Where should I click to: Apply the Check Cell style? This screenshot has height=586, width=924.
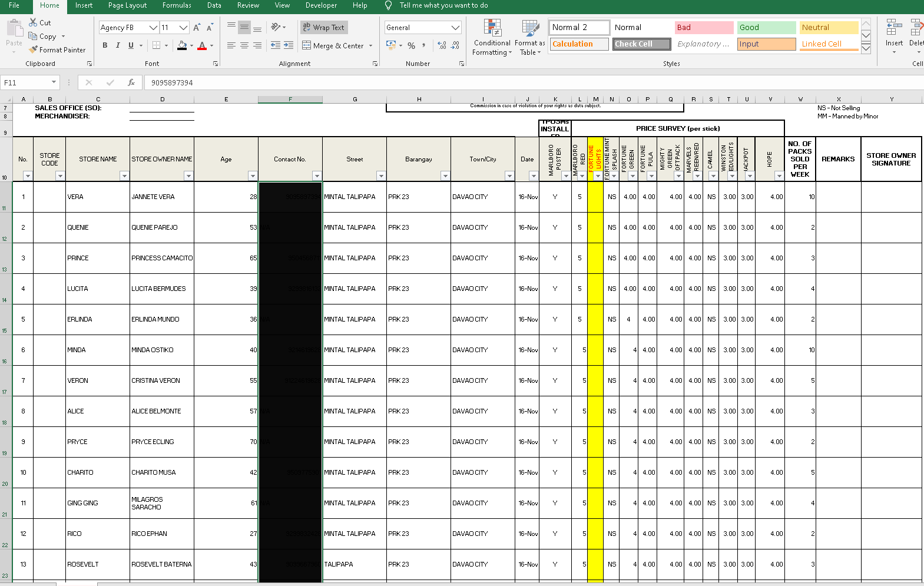click(641, 44)
